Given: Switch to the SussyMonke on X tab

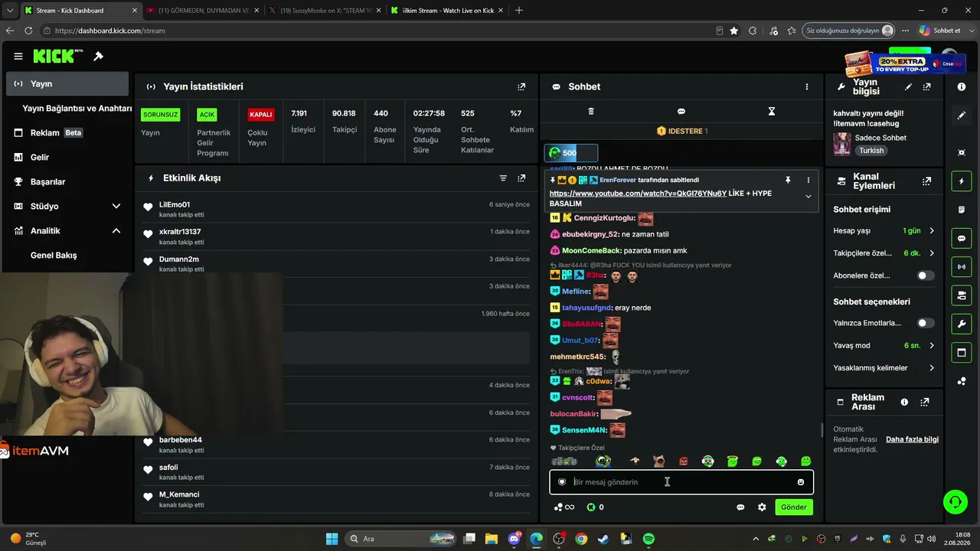Looking at the screenshot, I should [324, 11].
